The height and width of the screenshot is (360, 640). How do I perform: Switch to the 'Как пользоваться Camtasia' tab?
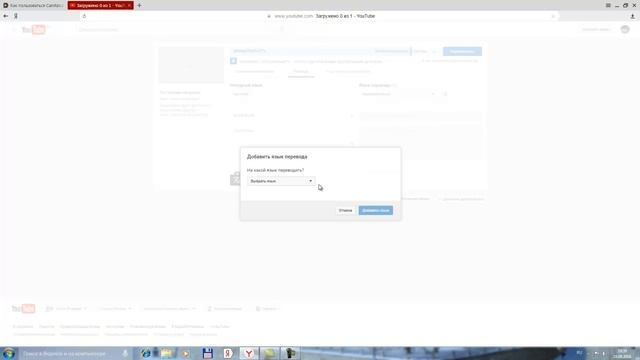(x=33, y=6)
